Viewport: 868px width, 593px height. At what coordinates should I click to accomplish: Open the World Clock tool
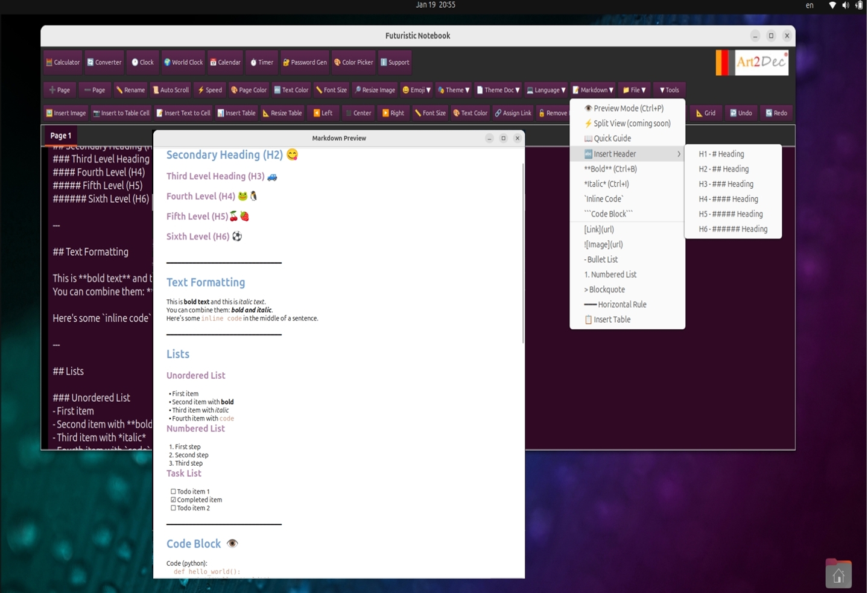(x=183, y=62)
